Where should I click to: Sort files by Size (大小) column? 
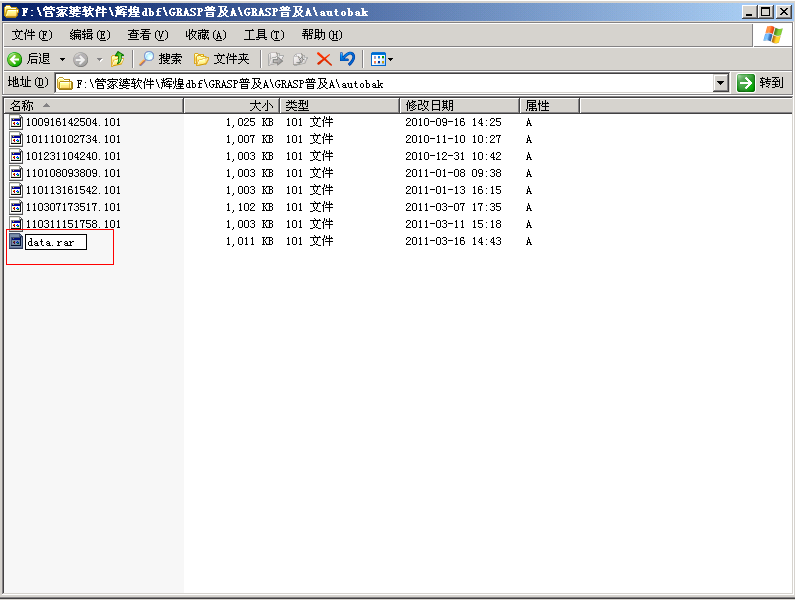tap(232, 105)
